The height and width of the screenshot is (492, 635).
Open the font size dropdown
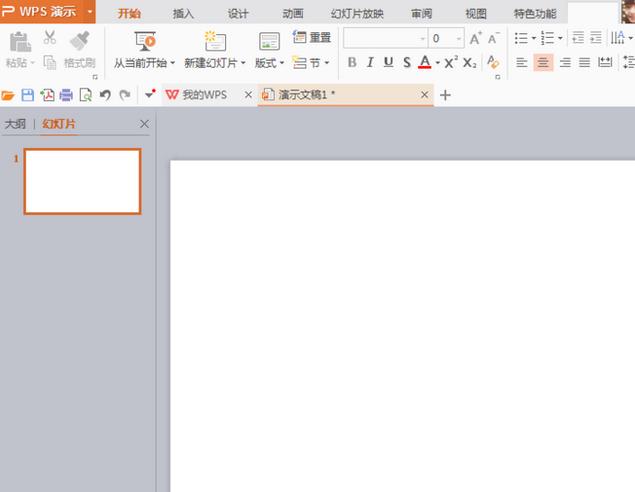[459, 38]
